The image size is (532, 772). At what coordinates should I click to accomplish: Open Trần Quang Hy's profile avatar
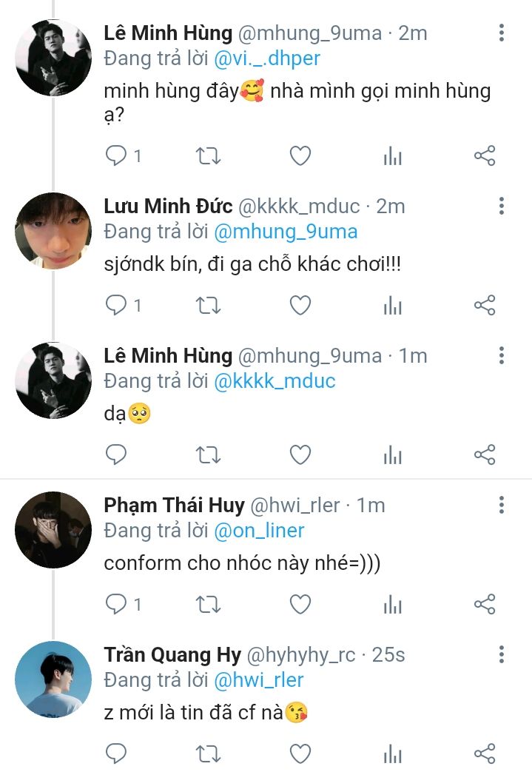point(53,679)
